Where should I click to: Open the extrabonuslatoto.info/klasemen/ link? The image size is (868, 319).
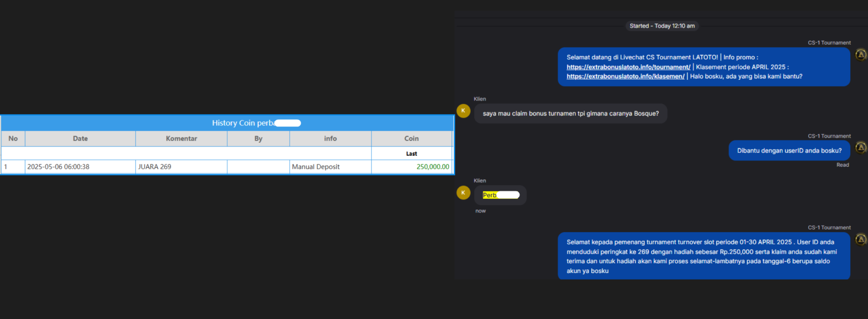click(x=625, y=77)
